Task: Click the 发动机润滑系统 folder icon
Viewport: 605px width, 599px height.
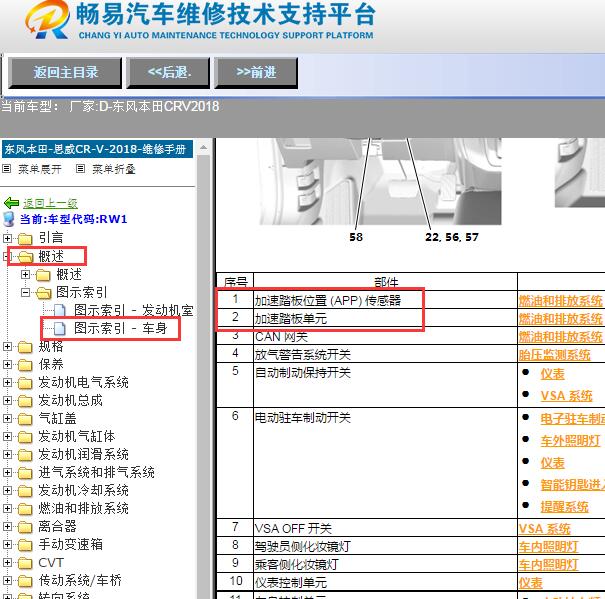Action: pos(25,455)
